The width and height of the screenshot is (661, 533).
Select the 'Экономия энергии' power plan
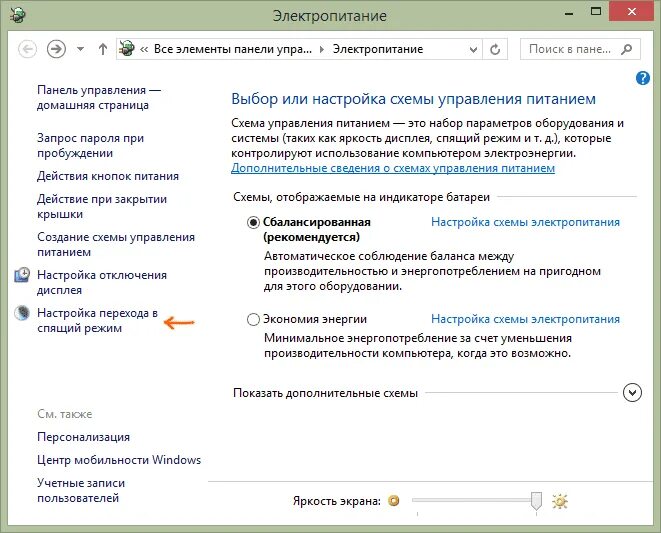(253, 319)
